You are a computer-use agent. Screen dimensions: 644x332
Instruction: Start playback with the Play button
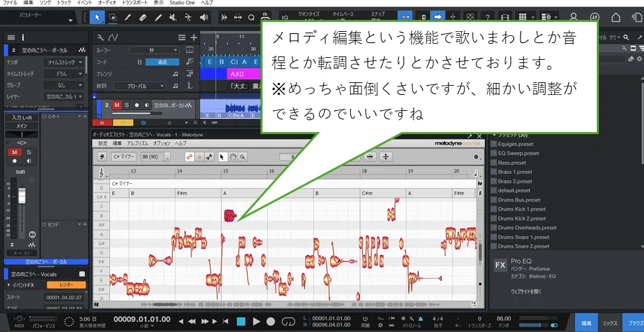(257, 321)
